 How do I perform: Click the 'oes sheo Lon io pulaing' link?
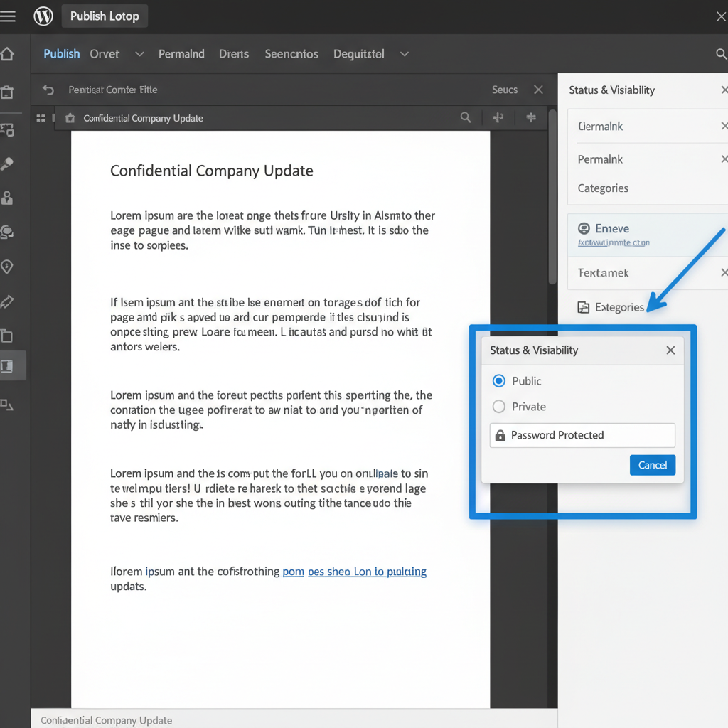click(367, 572)
